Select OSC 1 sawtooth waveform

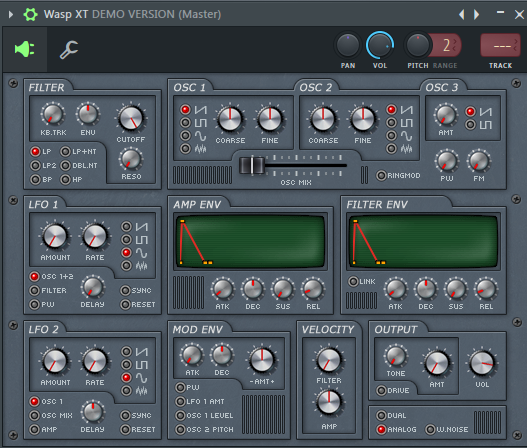(185, 110)
